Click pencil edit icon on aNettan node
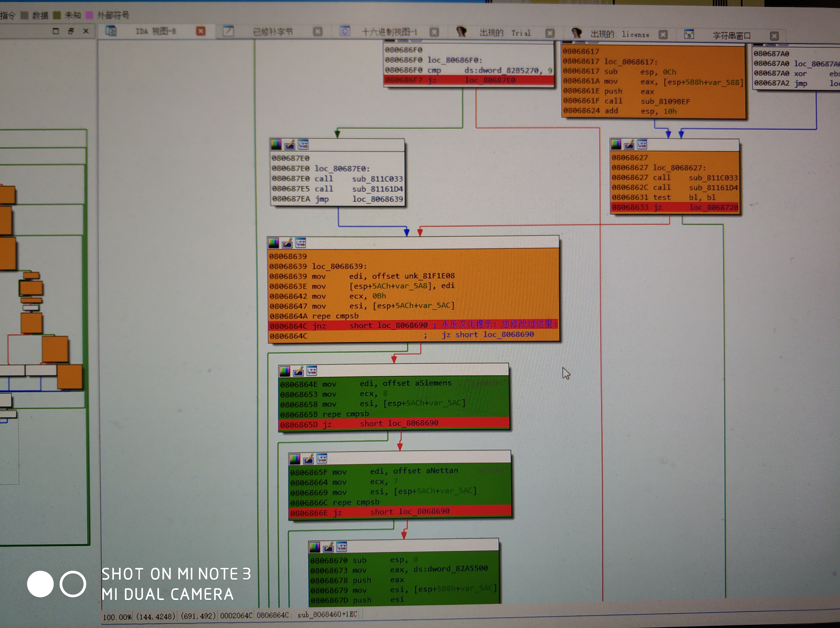 click(x=308, y=459)
